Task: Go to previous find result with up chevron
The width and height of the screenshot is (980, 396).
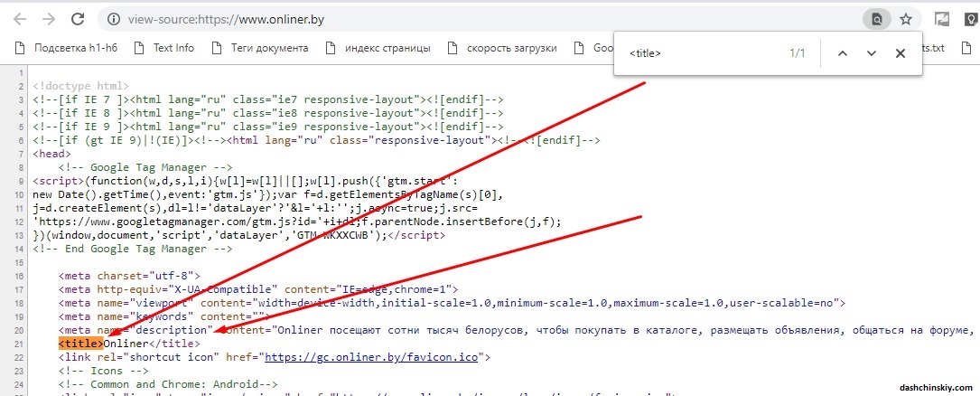Action: pos(842,53)
